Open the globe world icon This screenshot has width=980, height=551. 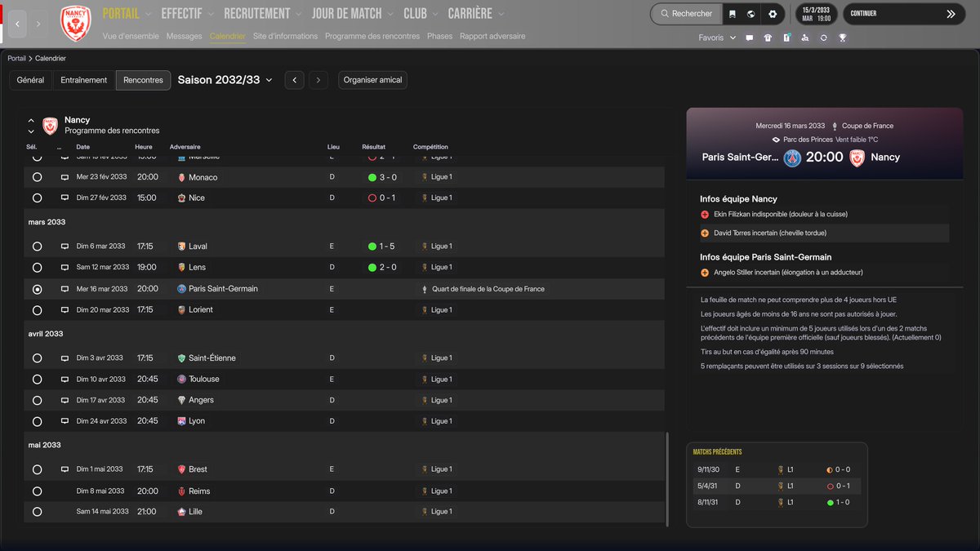point(751,14)
